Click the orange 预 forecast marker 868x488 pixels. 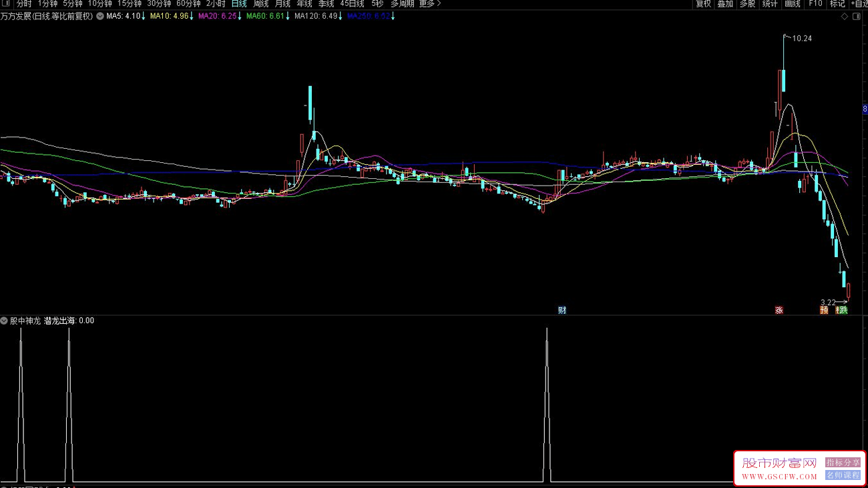[824, 310]
